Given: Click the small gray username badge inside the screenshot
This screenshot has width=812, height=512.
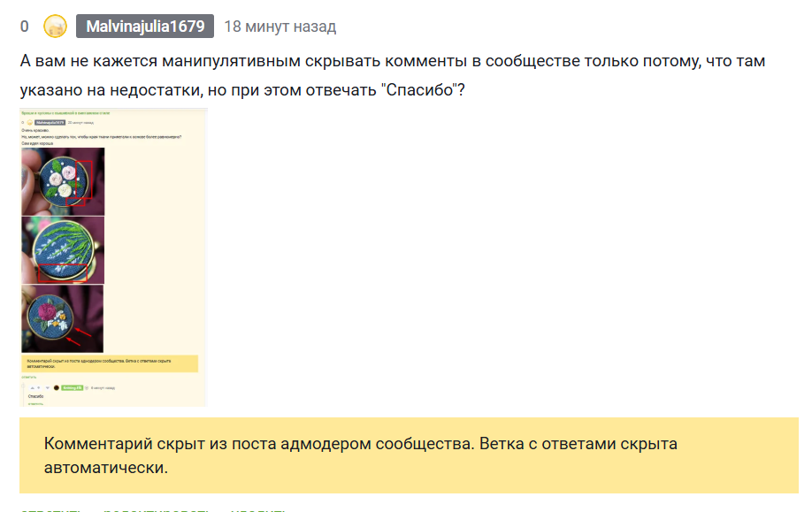Looking at the screenshot, I should point(50,123).
